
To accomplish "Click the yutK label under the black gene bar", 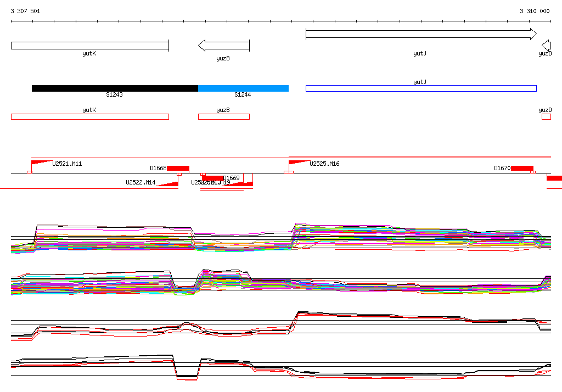I will [x=89, y=53].
